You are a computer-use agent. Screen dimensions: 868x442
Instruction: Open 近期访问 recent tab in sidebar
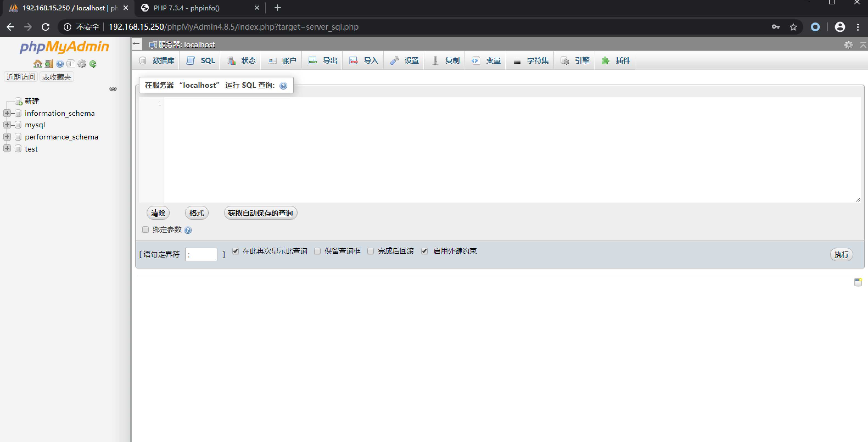[x=21, y=77]
